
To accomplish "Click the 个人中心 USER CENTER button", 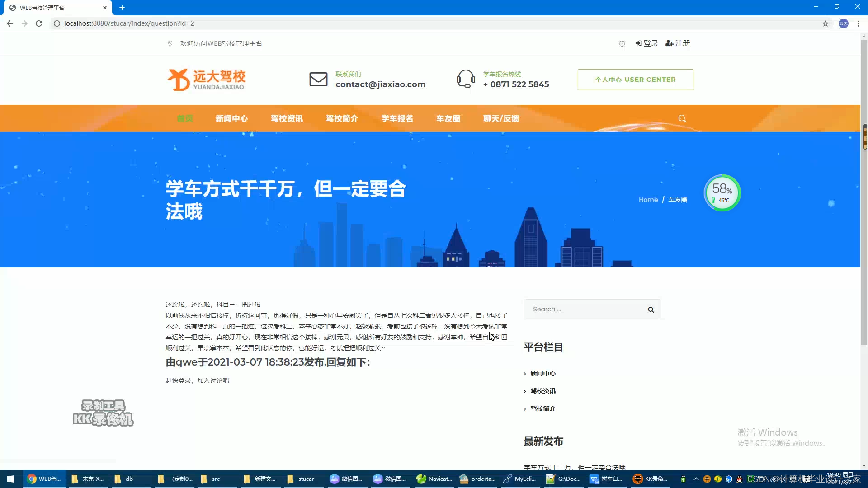I will pyautogui.click(x=635, y=80).
